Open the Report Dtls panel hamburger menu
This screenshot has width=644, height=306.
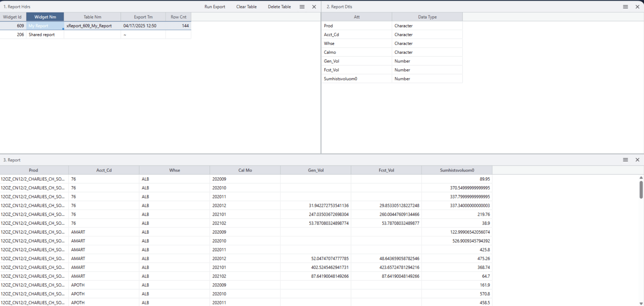click(626, 7)
